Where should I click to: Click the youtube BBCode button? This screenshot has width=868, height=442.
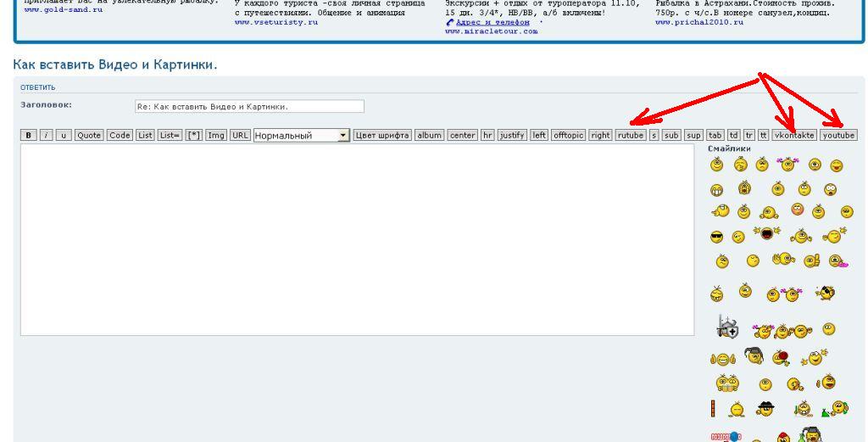click(x=838, y=136)
